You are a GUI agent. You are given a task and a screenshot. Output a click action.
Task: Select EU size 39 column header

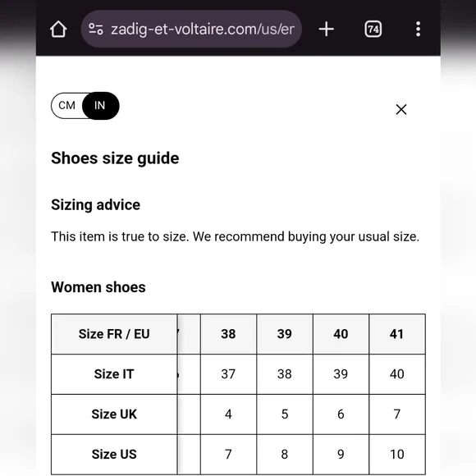click(285, 334)
